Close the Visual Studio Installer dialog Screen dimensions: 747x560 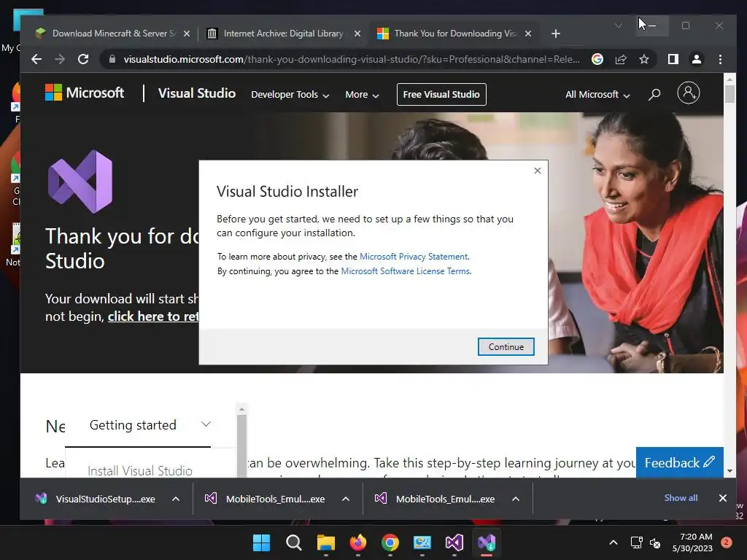tap(538, 171)
